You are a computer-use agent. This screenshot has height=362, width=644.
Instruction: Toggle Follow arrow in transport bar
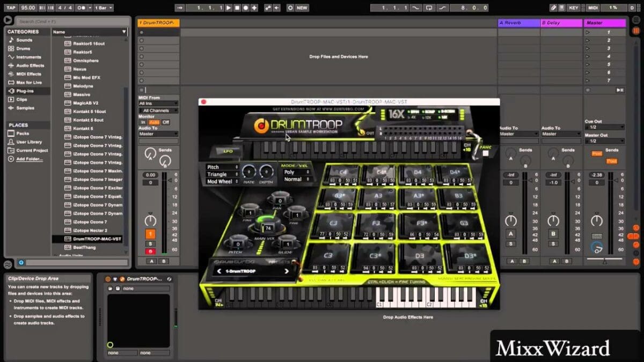click(180, 8)
